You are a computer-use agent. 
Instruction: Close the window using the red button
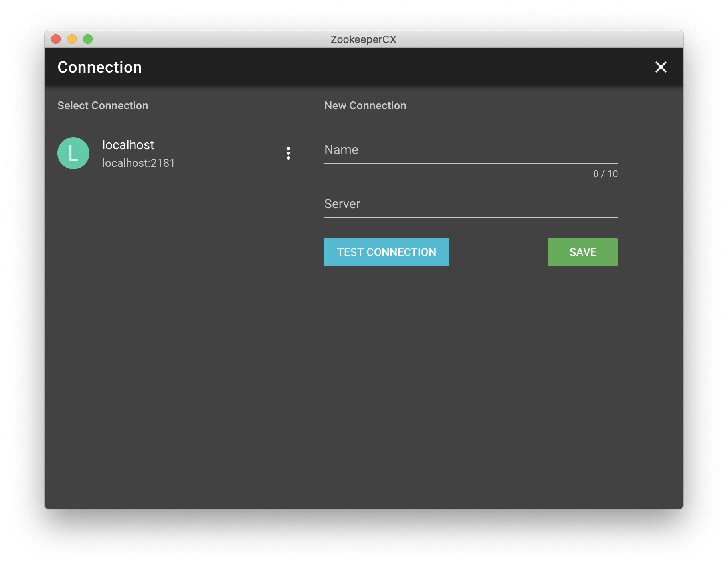click(x=56, y=39)
